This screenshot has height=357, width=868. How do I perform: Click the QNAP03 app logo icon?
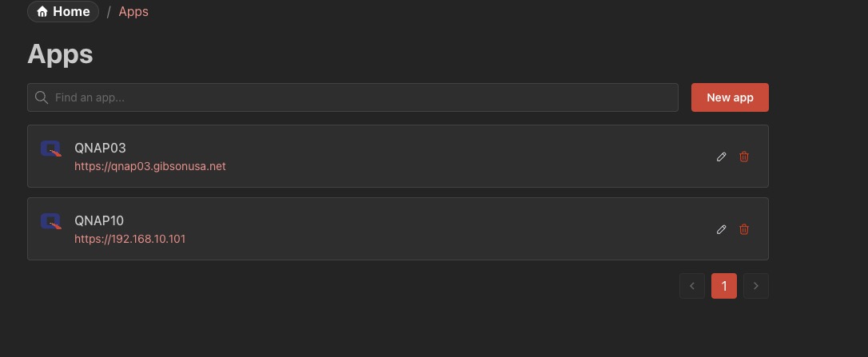point(51,149)
